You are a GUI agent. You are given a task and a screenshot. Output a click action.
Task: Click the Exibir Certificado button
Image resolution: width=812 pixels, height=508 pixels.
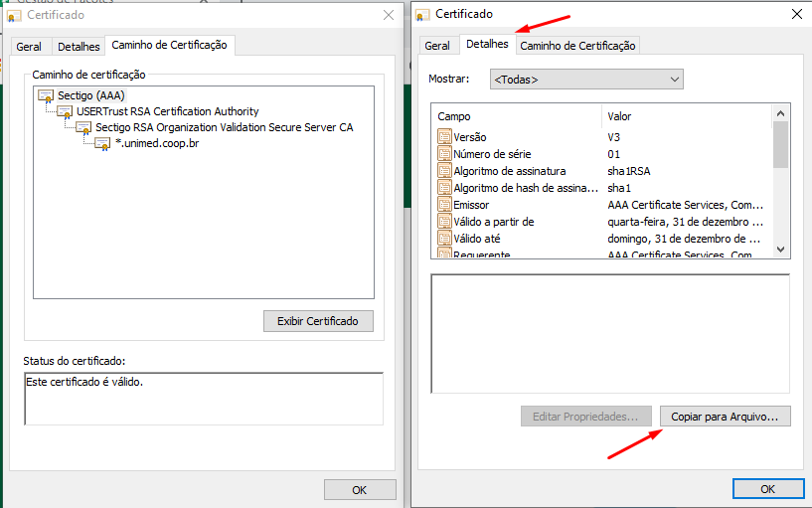(x=318, y=321)
